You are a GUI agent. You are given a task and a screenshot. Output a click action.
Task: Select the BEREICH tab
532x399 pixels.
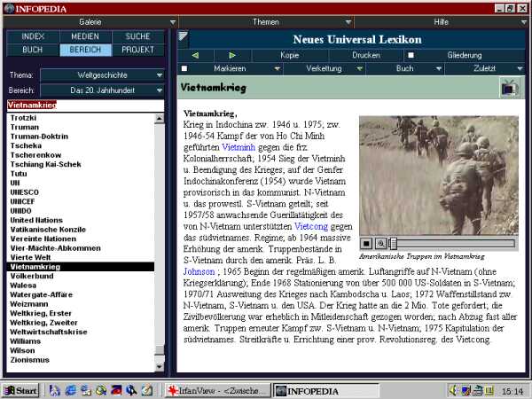(85, 50)
